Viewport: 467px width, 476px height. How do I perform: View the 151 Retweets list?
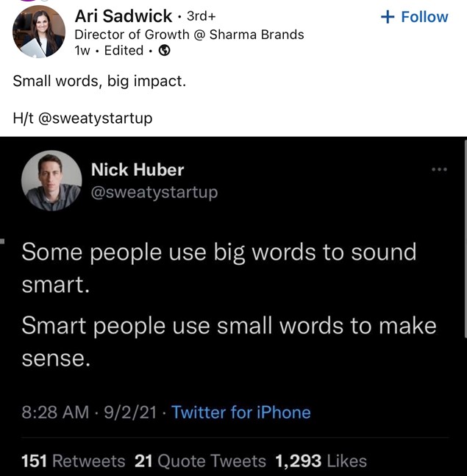pos(74,461)
